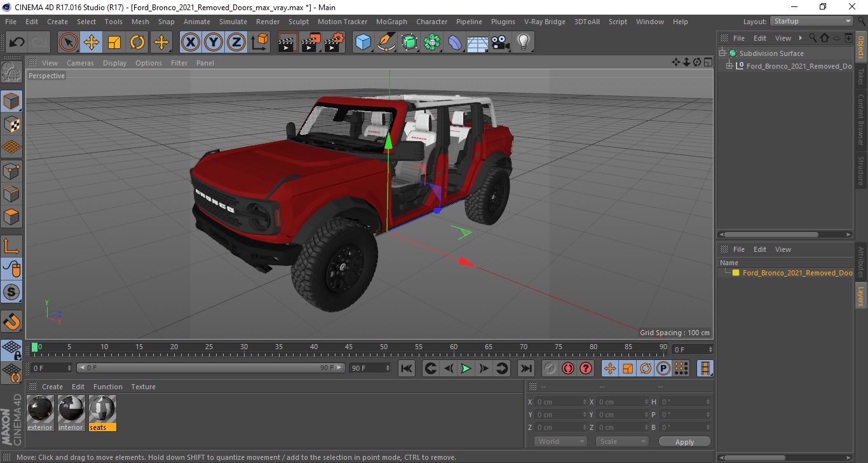
Task: Open the World coordinate dropdown
Action: coord(560,441)
